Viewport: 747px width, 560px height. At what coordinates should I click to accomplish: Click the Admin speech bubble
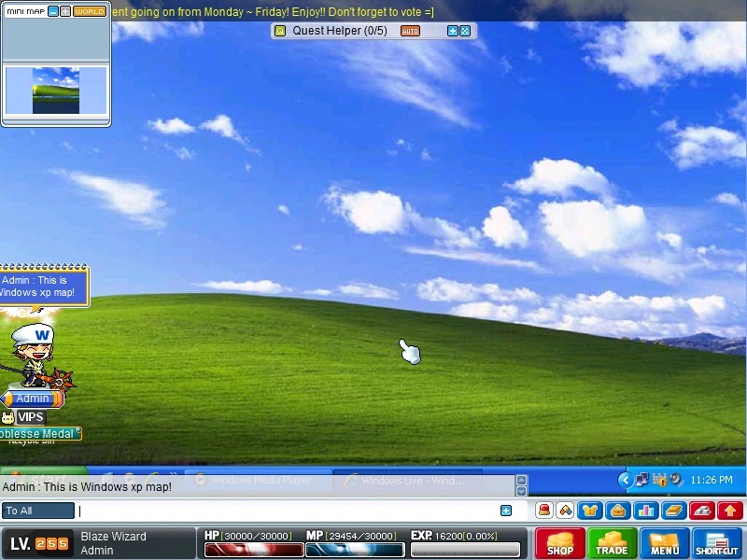[x=44, y=287]
